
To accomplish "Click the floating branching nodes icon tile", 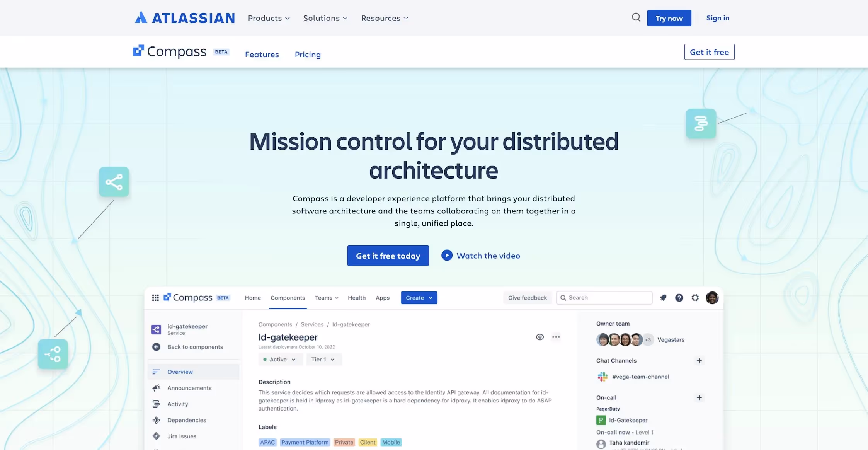I will [53, 354].
